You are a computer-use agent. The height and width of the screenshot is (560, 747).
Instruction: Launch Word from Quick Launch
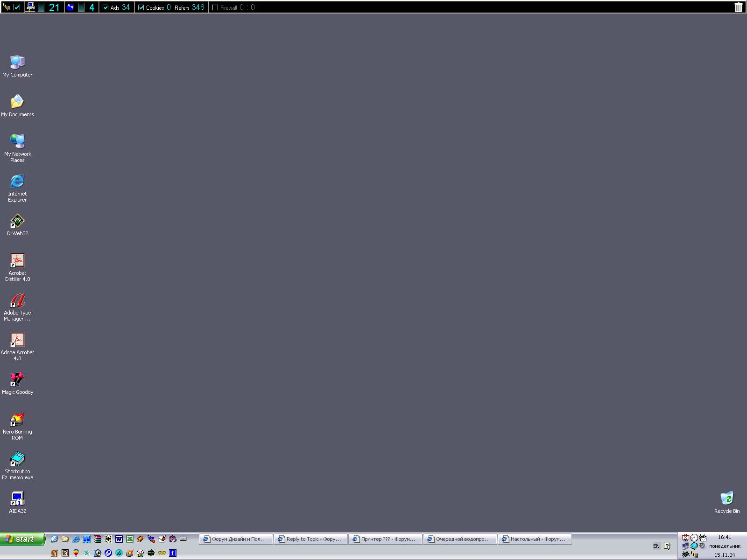point(119,539)
